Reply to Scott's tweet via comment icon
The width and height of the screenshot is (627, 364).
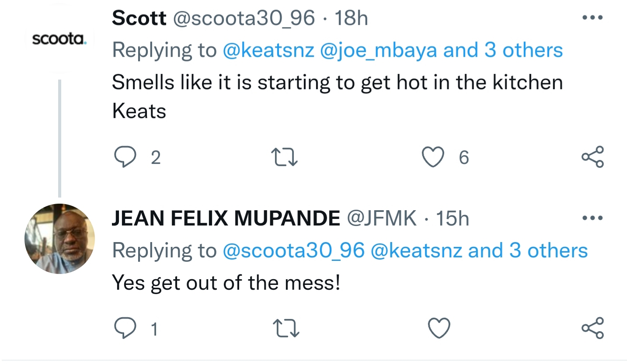point(125,157)
